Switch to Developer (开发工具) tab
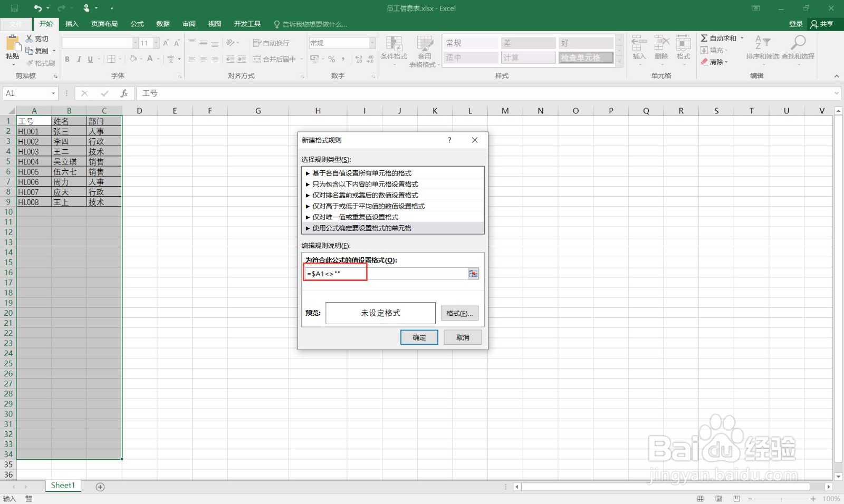 tap(247, 24)
